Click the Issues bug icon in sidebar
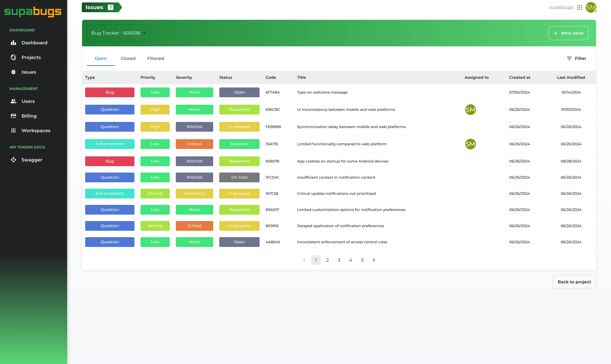This screenshot has height=364, width=611. tap(13, 72)
